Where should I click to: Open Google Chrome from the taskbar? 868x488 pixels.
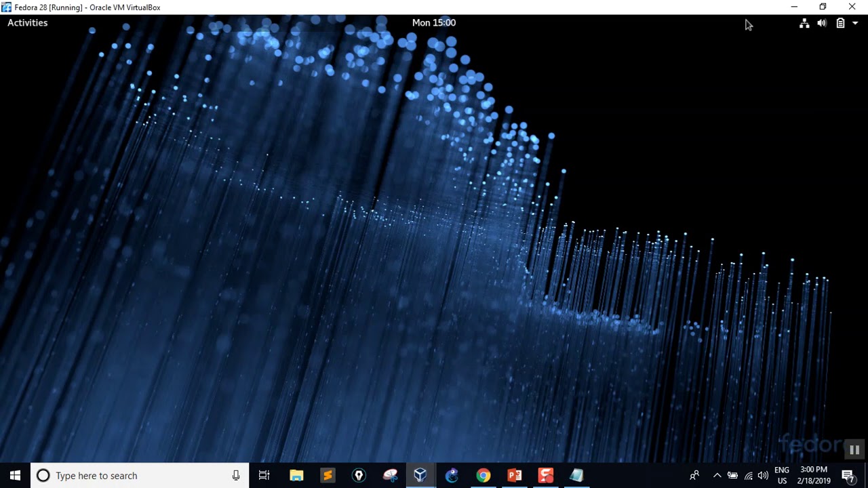pos(483,476)
